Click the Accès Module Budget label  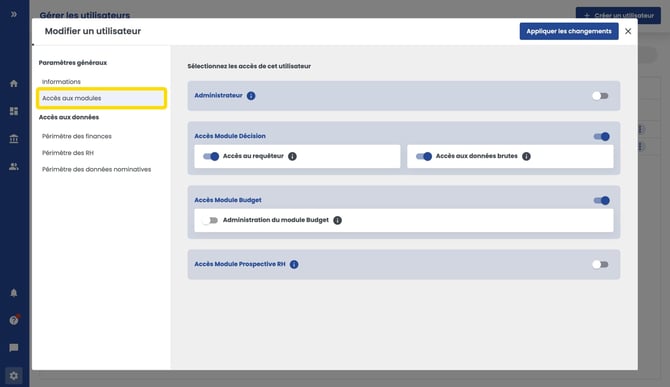[x=228, y=200]
